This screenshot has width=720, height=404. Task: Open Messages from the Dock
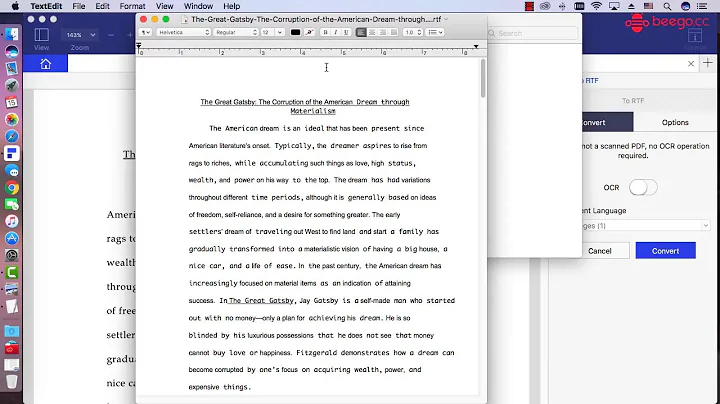[x=12, y=171]
